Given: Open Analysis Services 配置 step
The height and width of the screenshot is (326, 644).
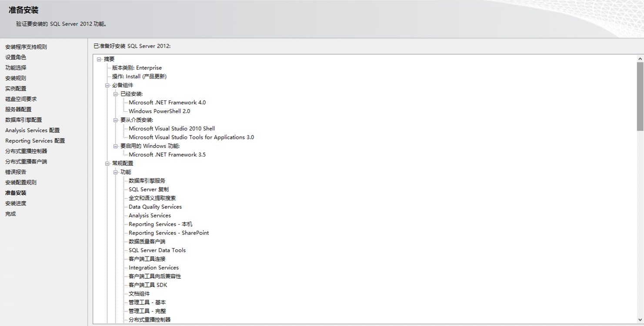Looking at the screenshot, I should (33, 130).
